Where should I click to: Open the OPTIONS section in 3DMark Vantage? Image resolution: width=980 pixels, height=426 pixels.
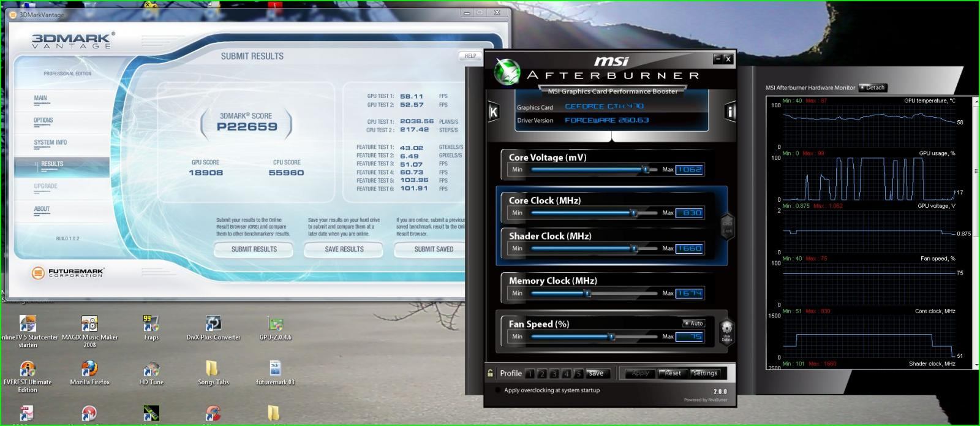pos(43,120)
